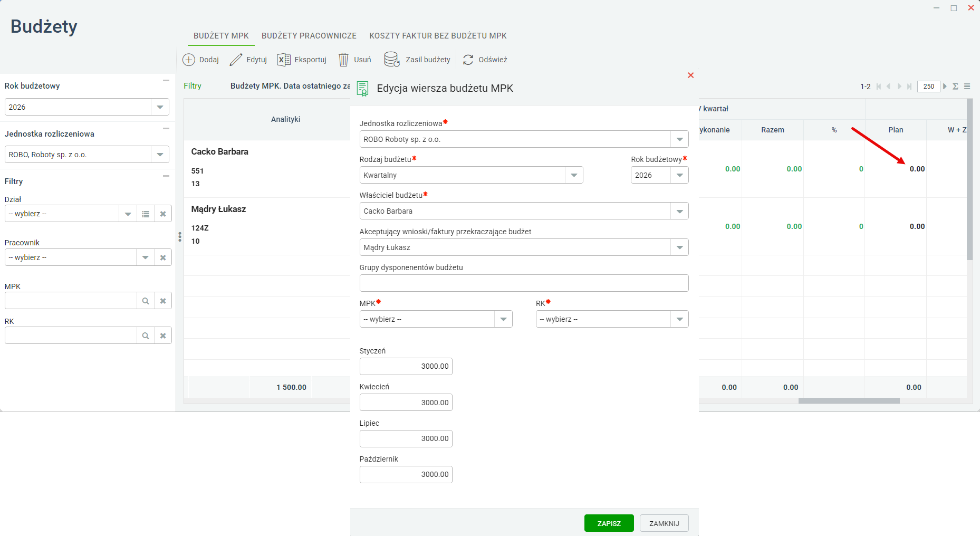
Task: Click the triangle beside page size field
Action: (945, 86)
